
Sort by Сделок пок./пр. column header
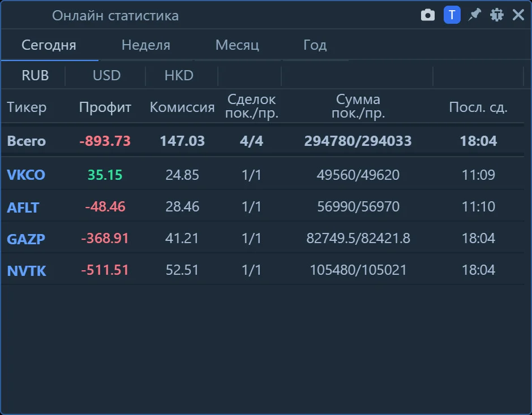tap(252, 106)
